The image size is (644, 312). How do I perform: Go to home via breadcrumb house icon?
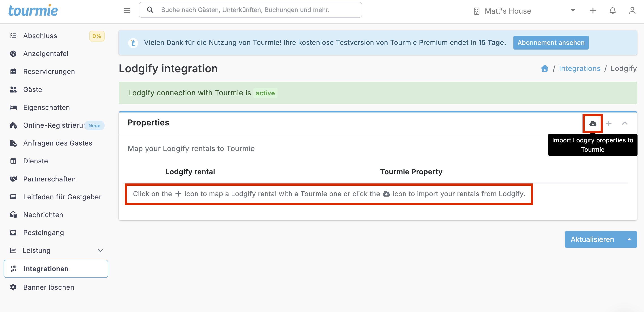pyautogui.click(x=544, y=68)
